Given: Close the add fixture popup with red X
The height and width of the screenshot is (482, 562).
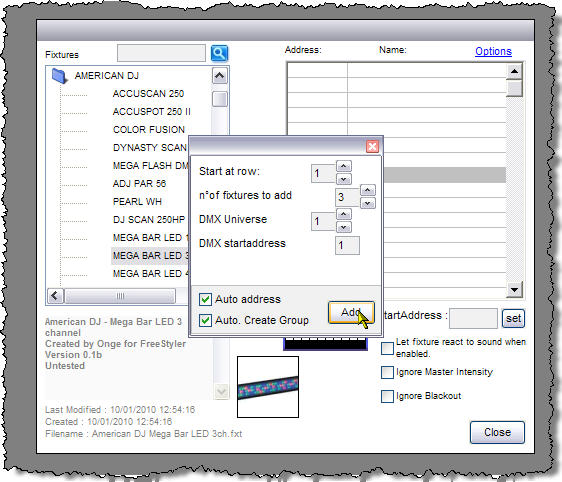Looking at the screenshot, I should point(372,146).
